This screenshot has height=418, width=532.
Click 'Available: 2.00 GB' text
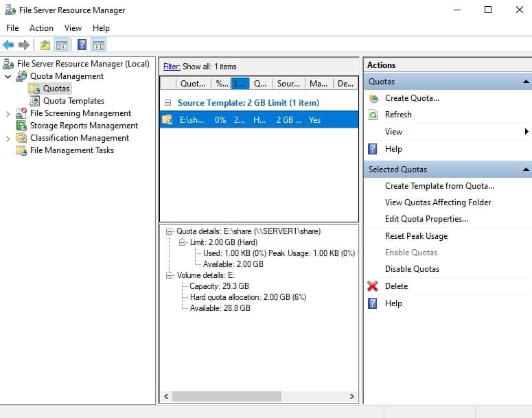(233, 264)
